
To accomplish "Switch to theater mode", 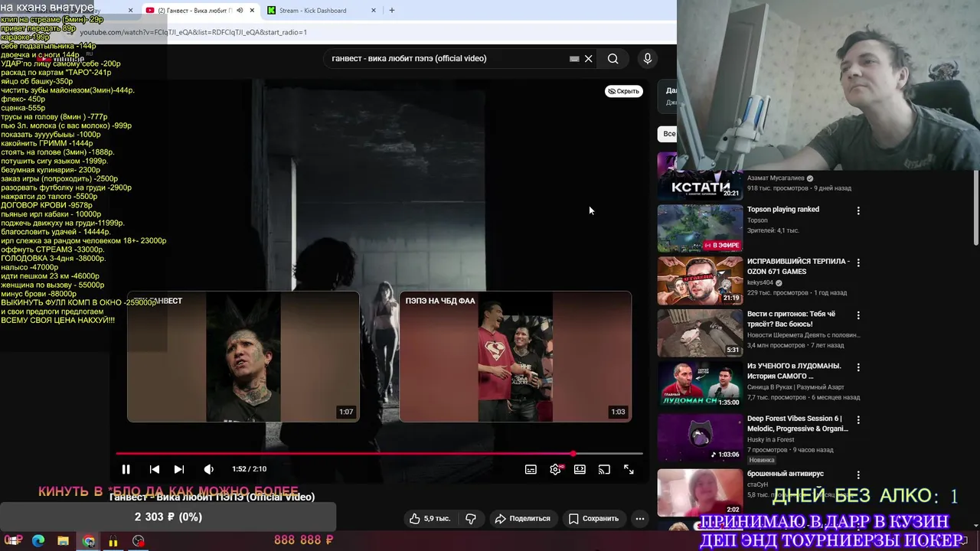I will click(x=580, y=469).
